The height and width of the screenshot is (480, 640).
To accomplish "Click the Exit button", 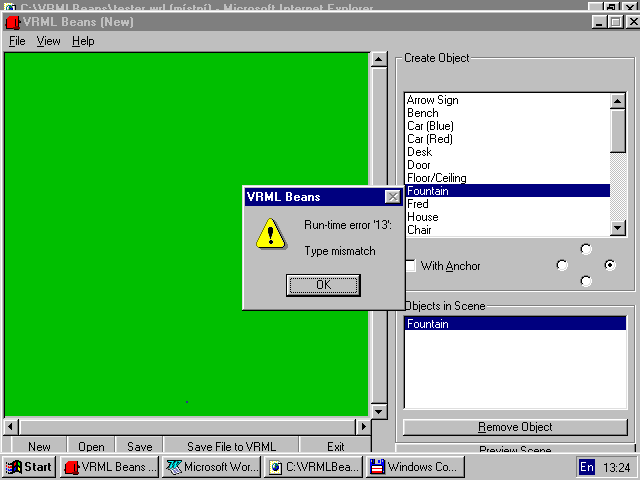I will tap(336, 446).
